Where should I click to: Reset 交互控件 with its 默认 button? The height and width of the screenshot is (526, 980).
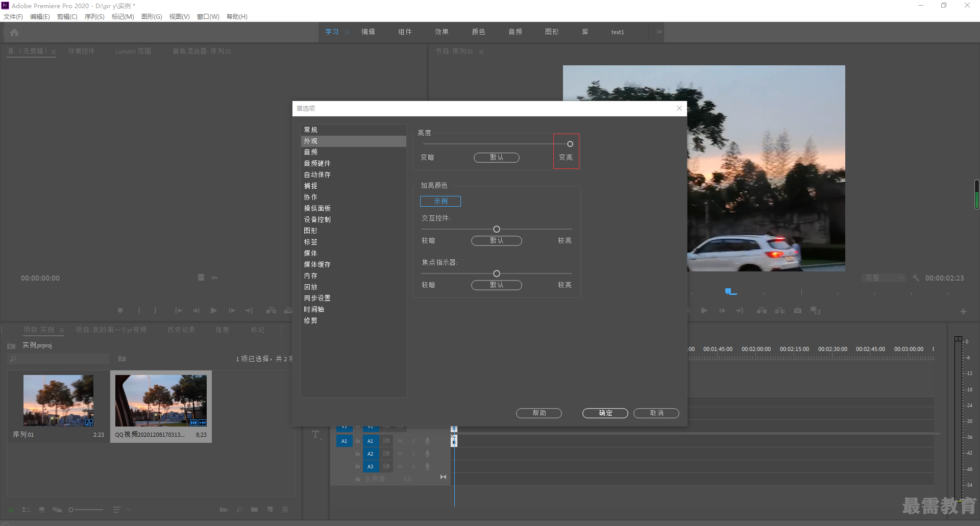tap(497, 241)
